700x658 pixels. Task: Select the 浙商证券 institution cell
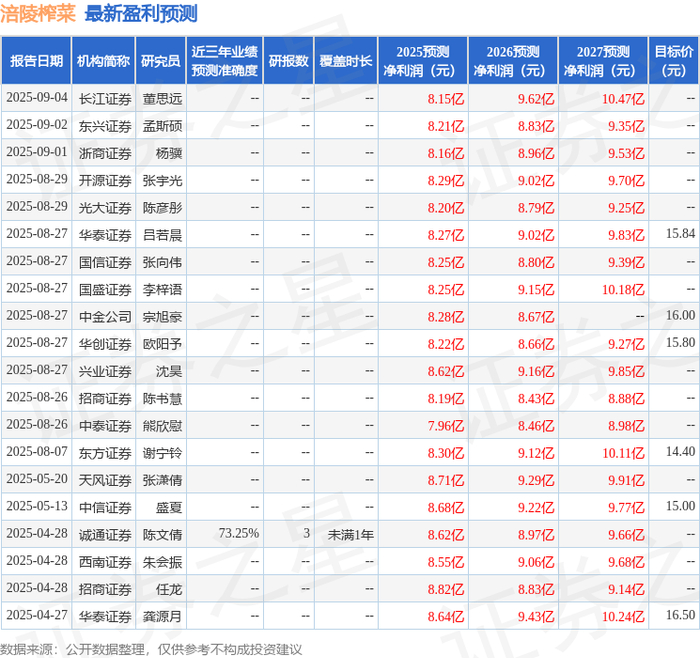(105, 153)
